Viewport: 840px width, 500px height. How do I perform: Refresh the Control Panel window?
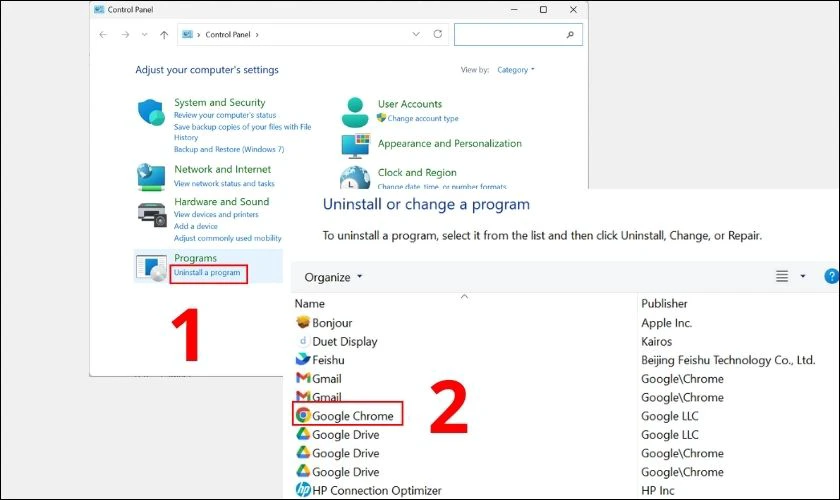point(438,34)
